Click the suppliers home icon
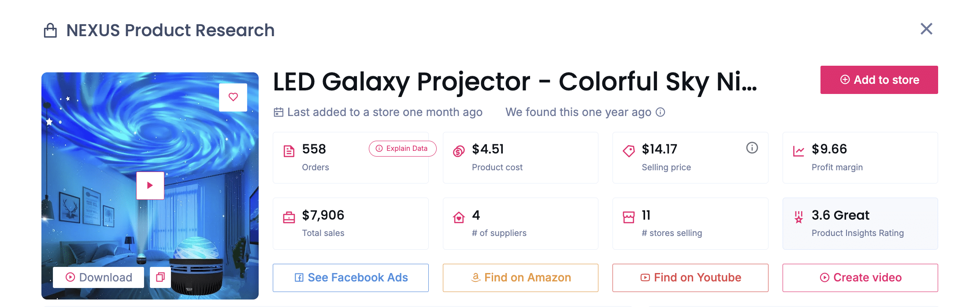Viewport: 980px width, 307px height. 458,217
